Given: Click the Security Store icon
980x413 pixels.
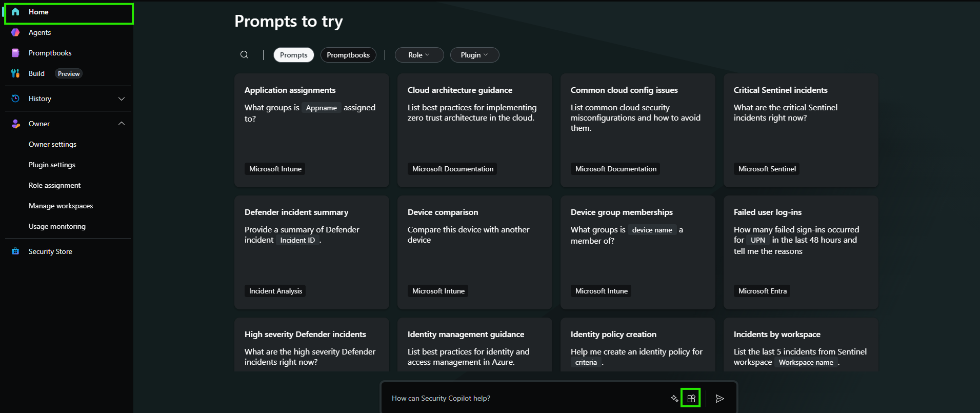Looking at the screenshot, I should pyautogui.click(x=15, y=251).
